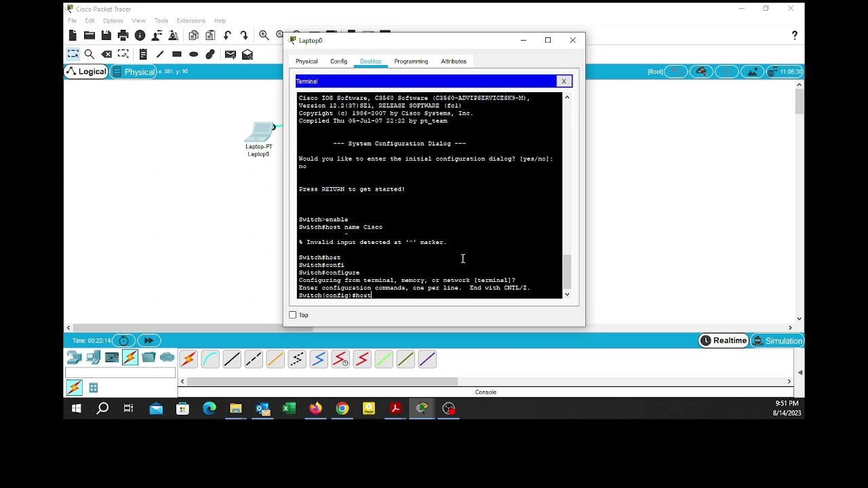Open the User Profile icon

[x=157, y=35]
